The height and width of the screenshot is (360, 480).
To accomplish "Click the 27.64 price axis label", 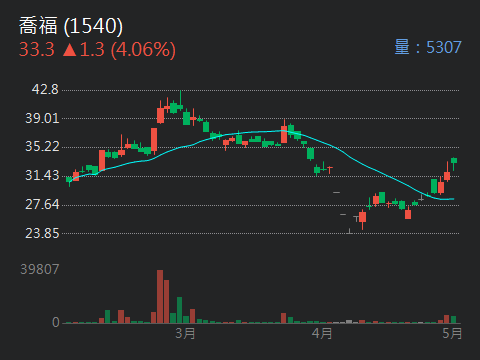I will pos(42,204).
